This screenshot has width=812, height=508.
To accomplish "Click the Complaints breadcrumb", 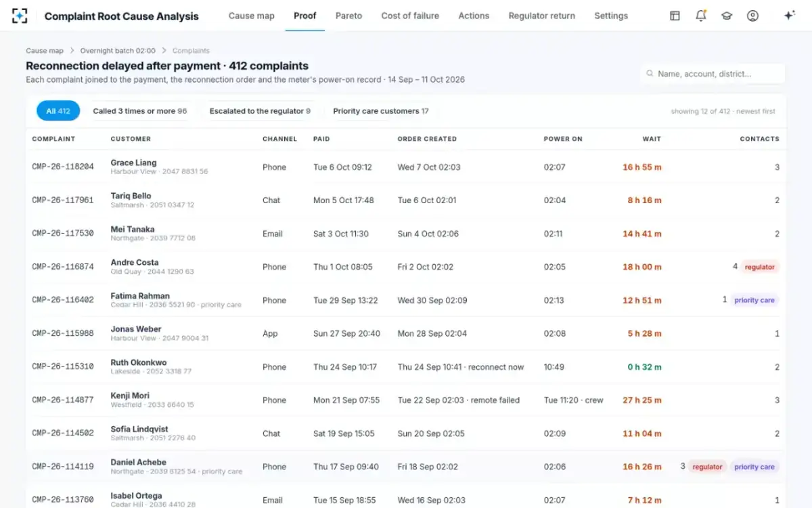I will (x=191, y=51).
